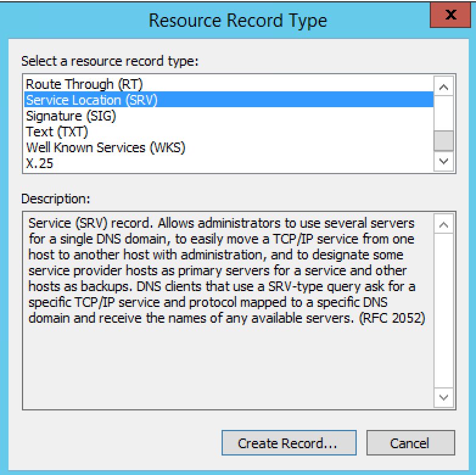Screen dimensions: 476x475
Task: Select Well Known Services (WKS) entry
Action: 229,147
